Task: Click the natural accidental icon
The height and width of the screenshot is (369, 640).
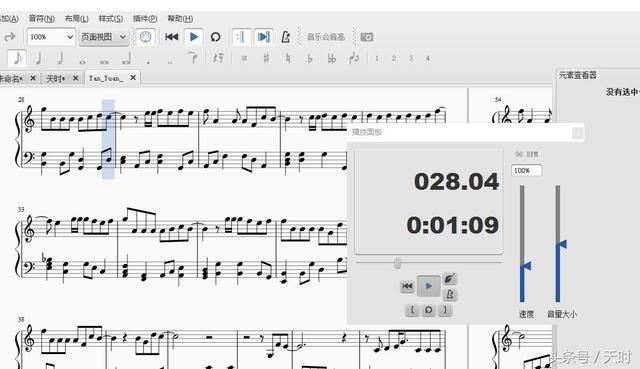Action: coord(288,58)
